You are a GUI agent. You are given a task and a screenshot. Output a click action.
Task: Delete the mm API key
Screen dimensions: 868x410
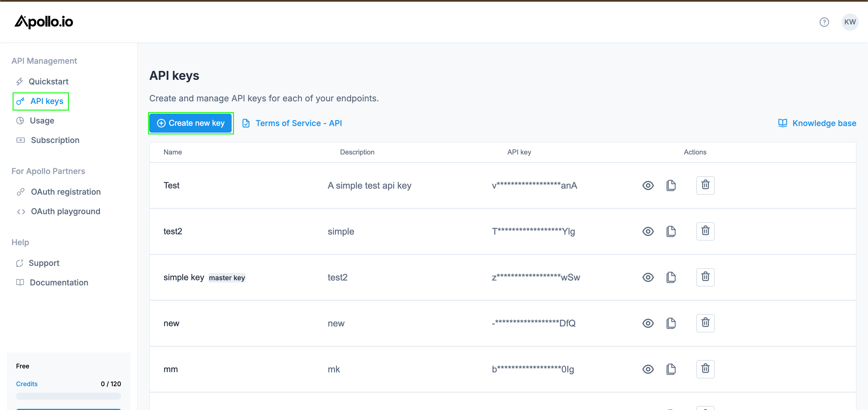705,369
